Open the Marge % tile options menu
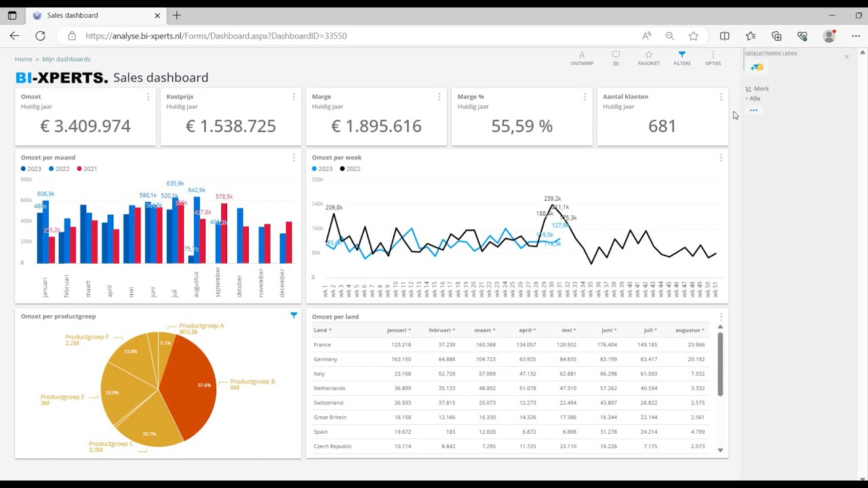This screenshot has height=488, width=868. [585, 97]
